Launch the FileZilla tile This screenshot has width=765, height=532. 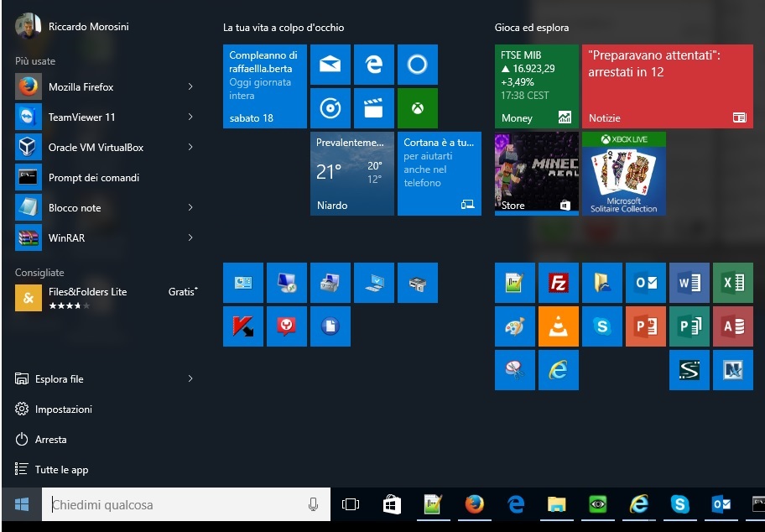click(x=559, y=283)
